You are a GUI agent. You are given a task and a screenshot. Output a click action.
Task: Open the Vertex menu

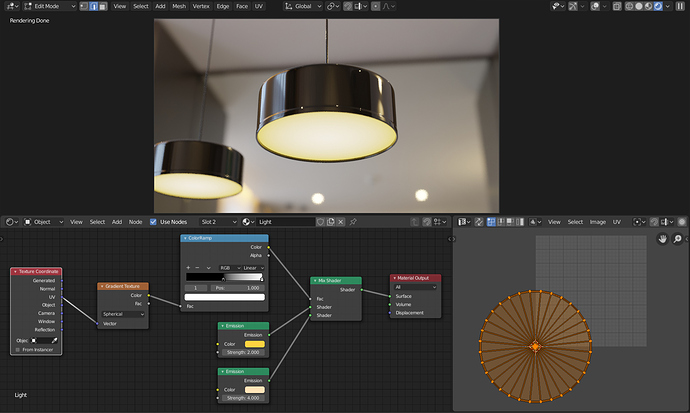[201, 6]
